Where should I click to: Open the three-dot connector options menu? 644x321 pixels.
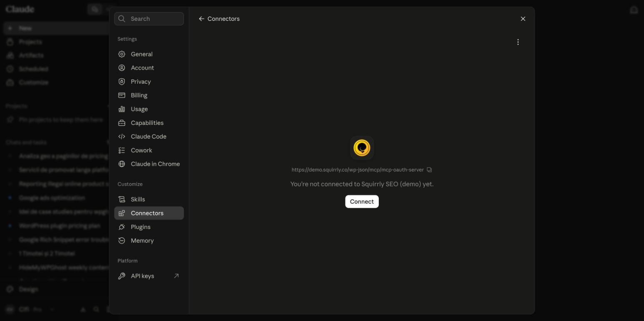518,42
